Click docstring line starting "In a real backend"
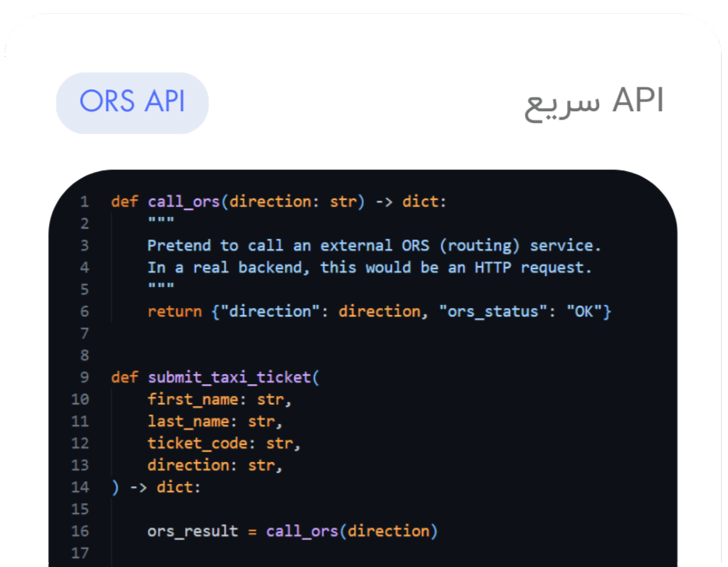 tap(369, 268)
